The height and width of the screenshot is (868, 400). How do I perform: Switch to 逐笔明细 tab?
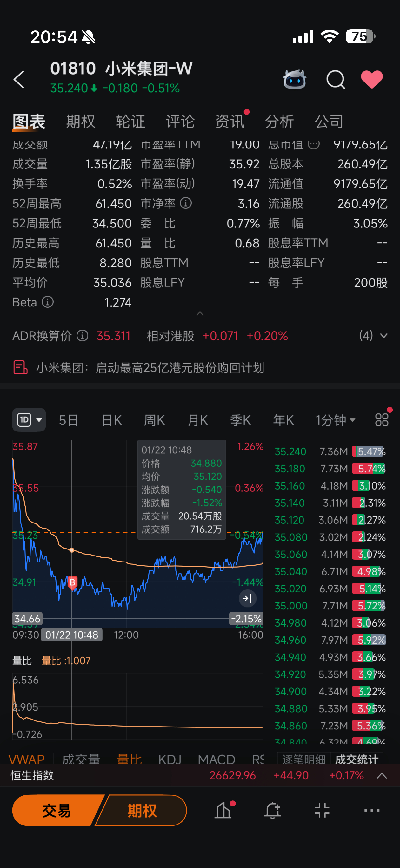point(304,759)
